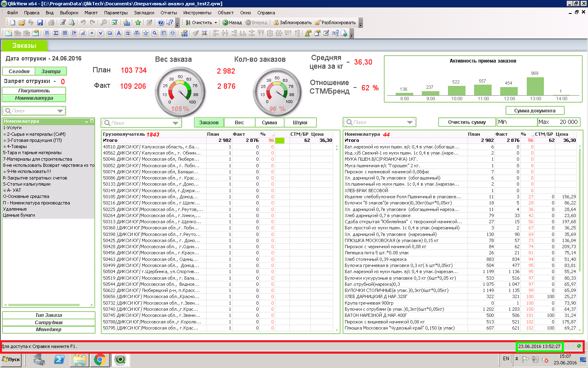This screenshot has height=368, width=588.
Task: Create table box grid icon
Action: (65, 33)
